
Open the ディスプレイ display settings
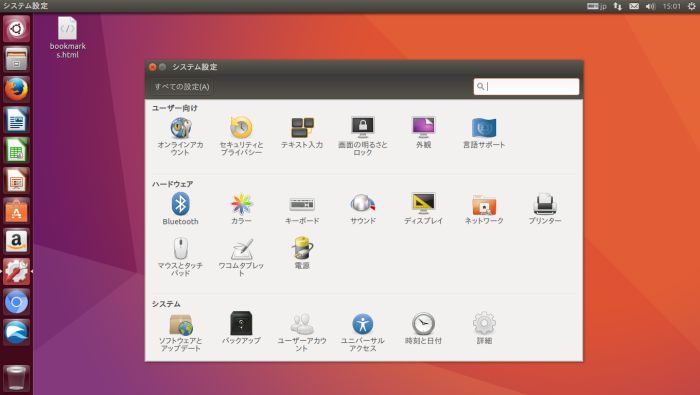(x=423, y=209)
